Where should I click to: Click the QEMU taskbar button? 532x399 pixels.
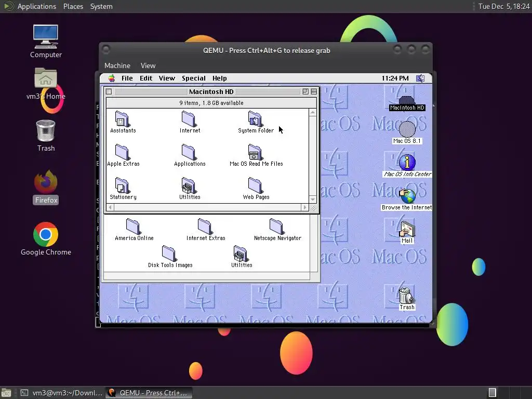pos(149,393)
